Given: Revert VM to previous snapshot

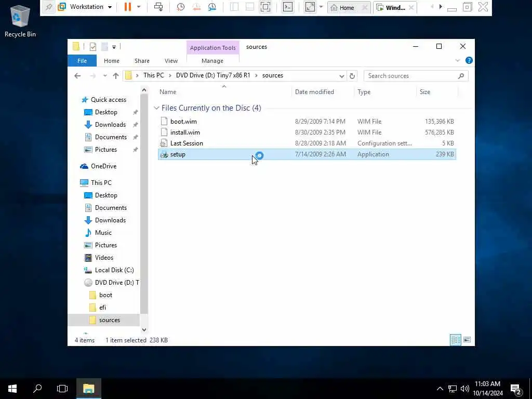Looking at the screenshot, I should 196,7.
